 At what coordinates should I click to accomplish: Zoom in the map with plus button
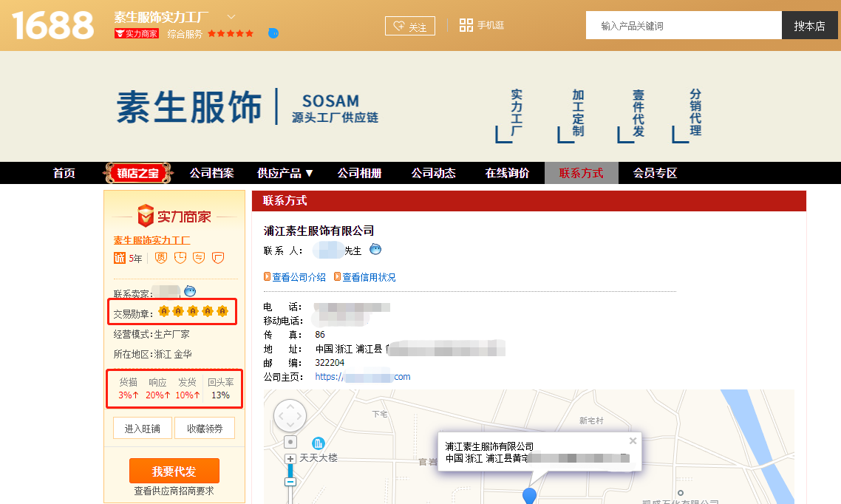pos(290,459)
